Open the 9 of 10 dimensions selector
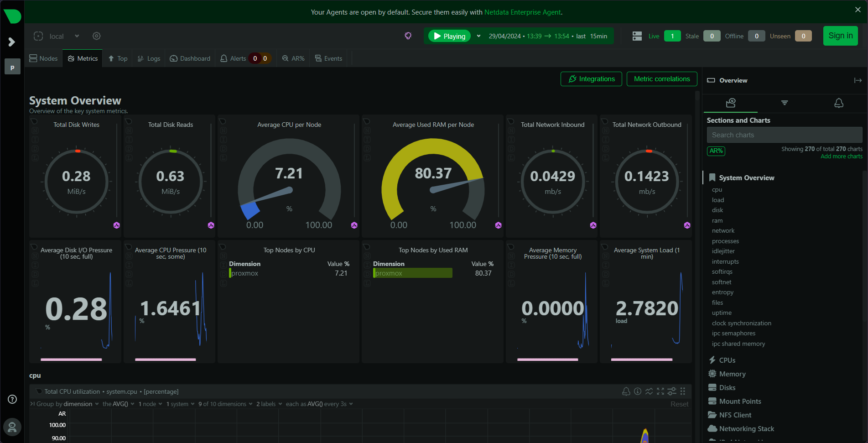The width and height of the screenshot is (868, 443). coord(223,404)
